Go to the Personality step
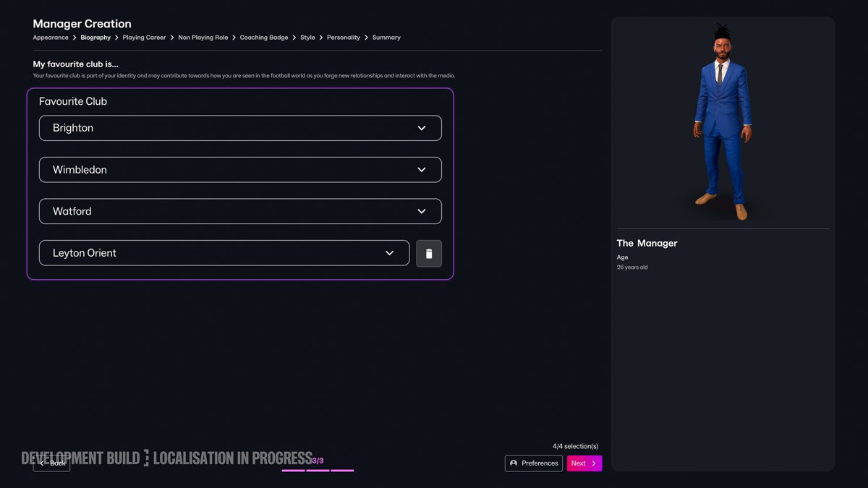The height and width of the screenshot is (488, 868). click(344, 38)
